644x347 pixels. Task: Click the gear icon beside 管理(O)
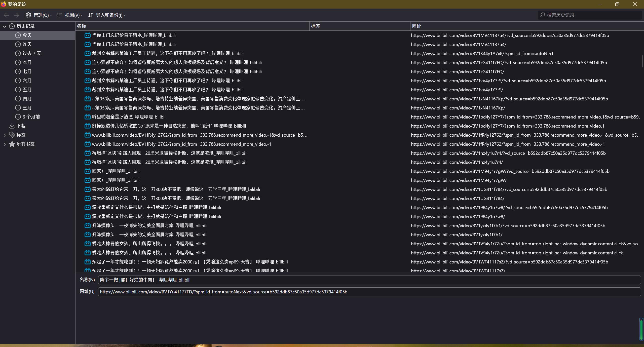coord(28,15)
